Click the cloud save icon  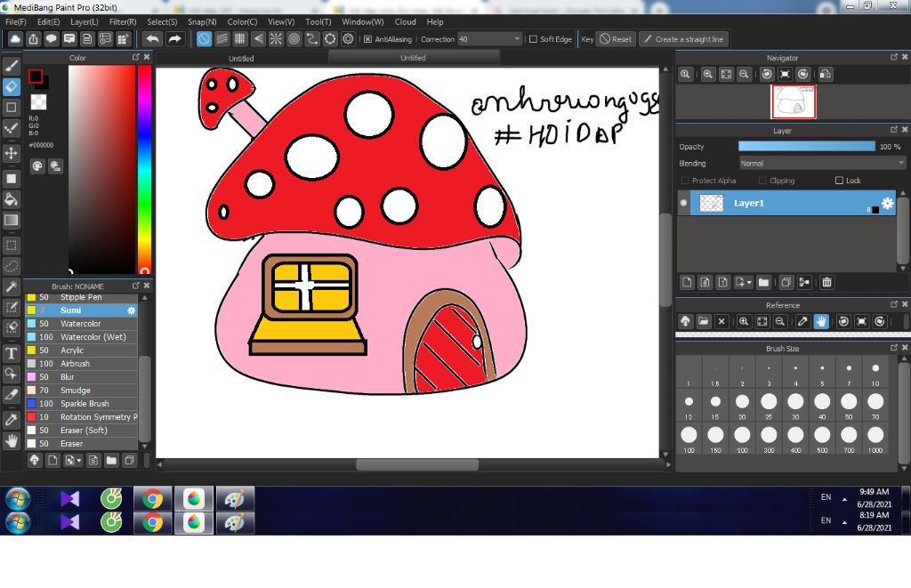point(15,39)
